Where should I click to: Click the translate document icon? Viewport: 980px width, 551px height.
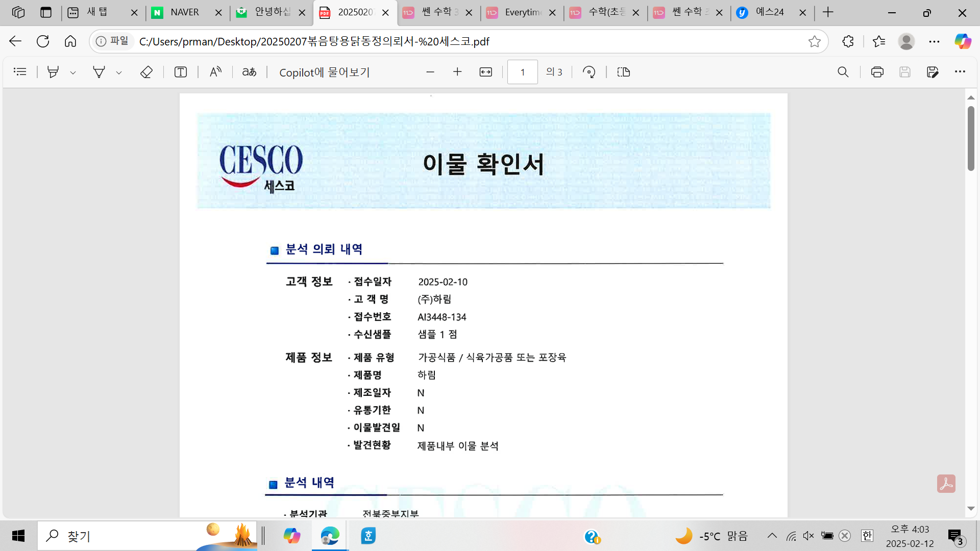pyautogui.click(x=249, y=72)
